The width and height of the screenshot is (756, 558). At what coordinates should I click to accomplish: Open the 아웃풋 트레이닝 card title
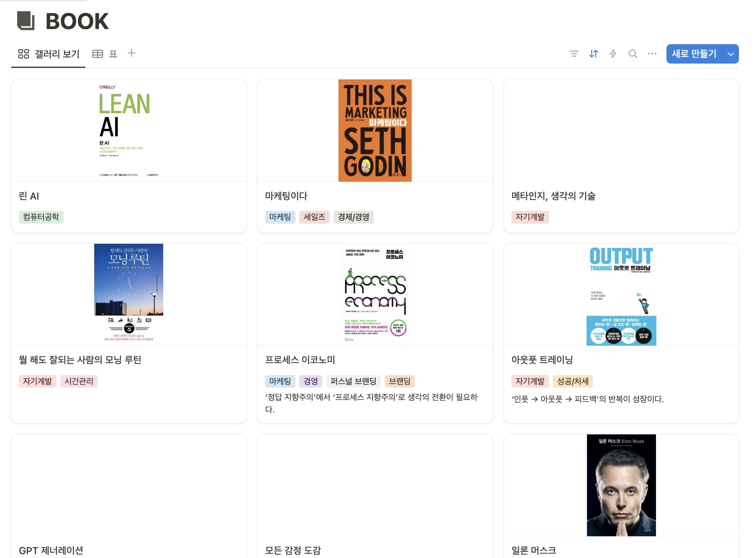click(542, 360)
